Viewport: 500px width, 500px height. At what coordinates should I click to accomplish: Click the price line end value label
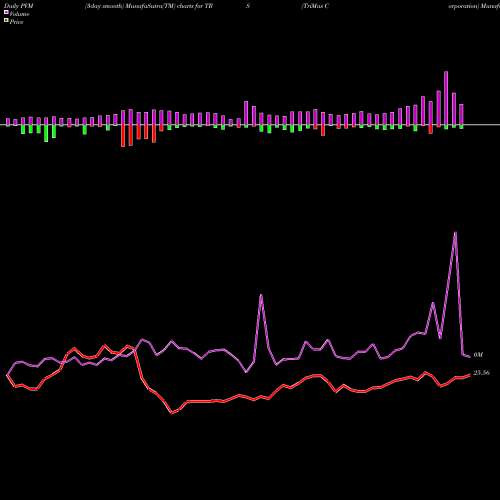(x=481, y=373)
